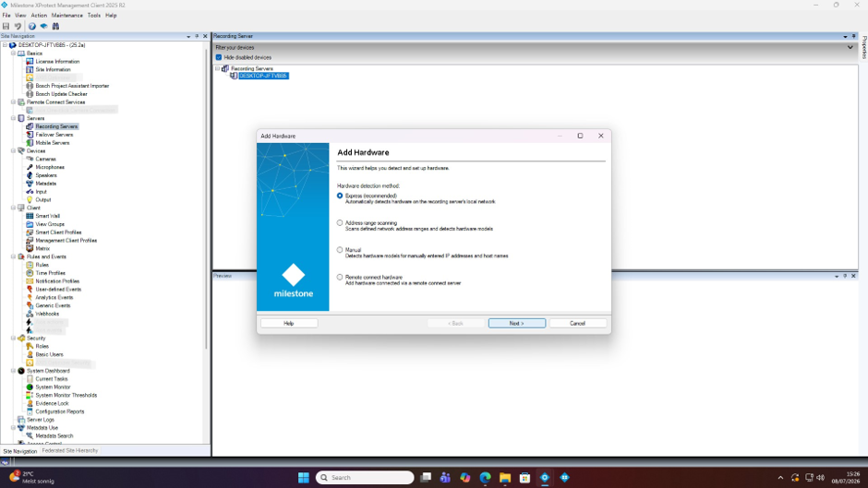Open the View menu
868x488 pixels.
(20, 16)
